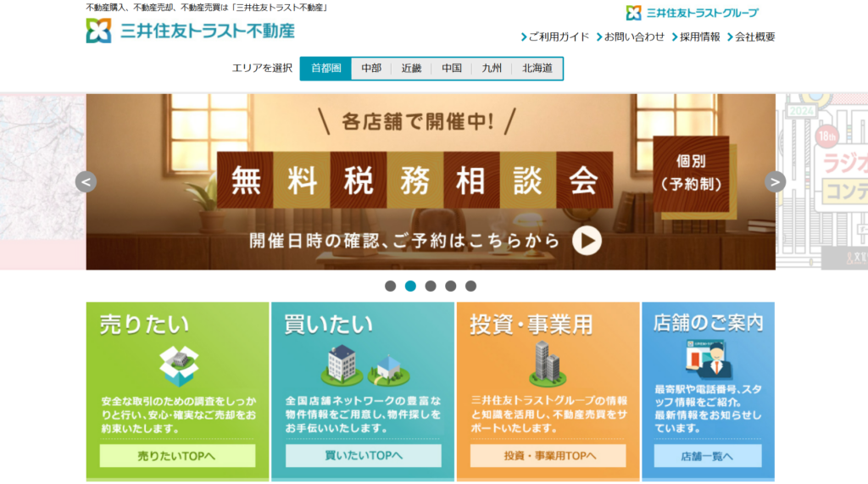The height and width of the screenshot is (484, 868).
Task: Click the 買いたいTOPへ button
Action: click(363, 455)
